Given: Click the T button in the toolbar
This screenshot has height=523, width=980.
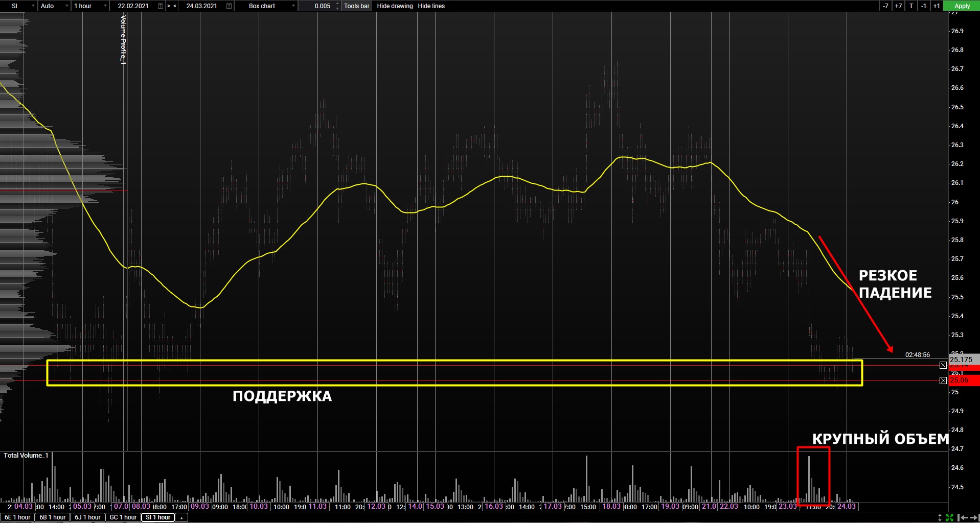Looking at the screenshot, I should pyautogui.click(x=911, y=6).
